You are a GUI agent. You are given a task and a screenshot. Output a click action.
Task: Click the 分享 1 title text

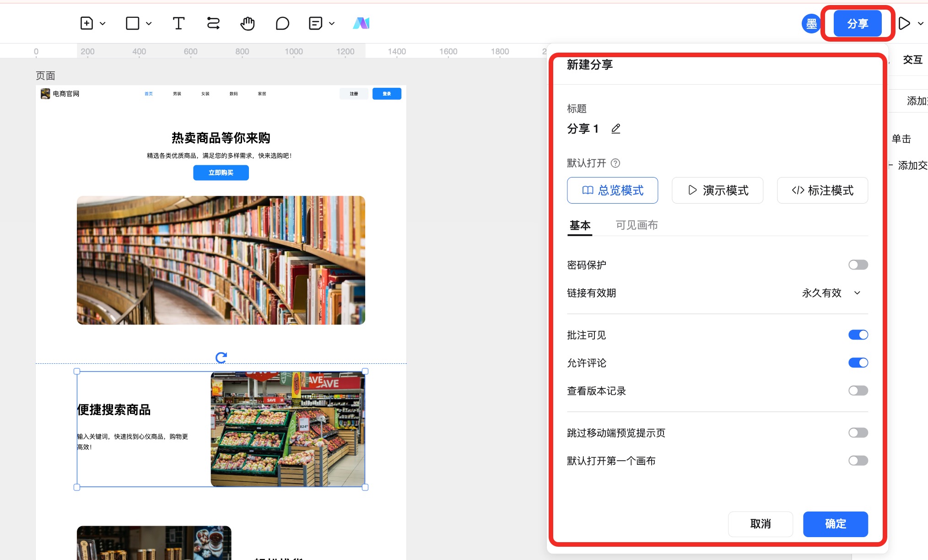[583, 129]
